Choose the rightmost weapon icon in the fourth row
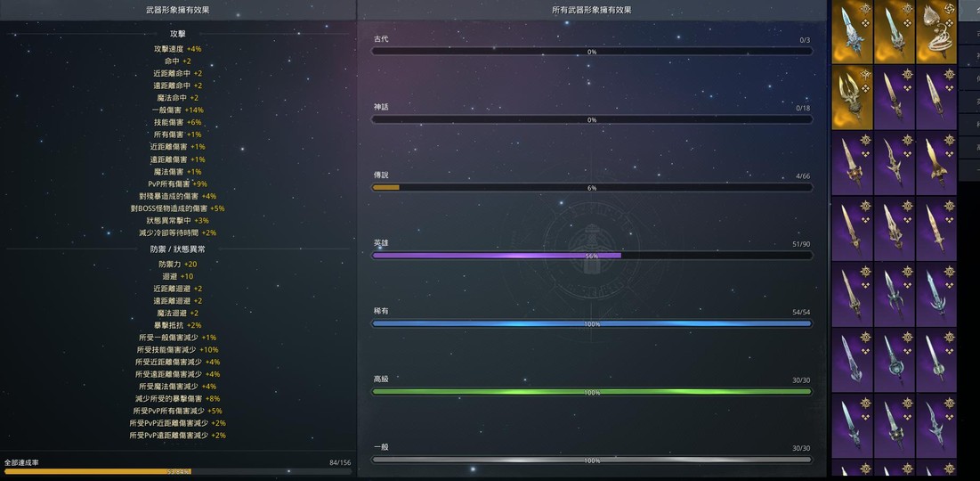Screen dimensions: 980x481 click(936, 228)
